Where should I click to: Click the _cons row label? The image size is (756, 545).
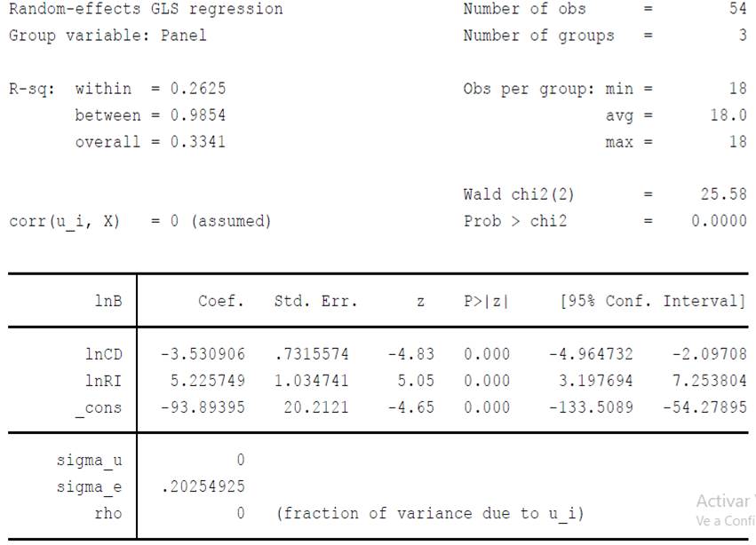point(98,407)
